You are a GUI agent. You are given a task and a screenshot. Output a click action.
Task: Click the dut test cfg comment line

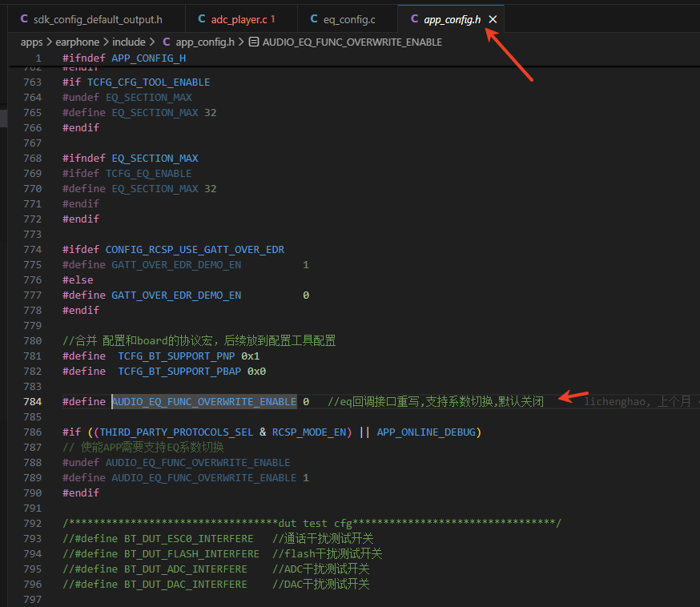312,523
